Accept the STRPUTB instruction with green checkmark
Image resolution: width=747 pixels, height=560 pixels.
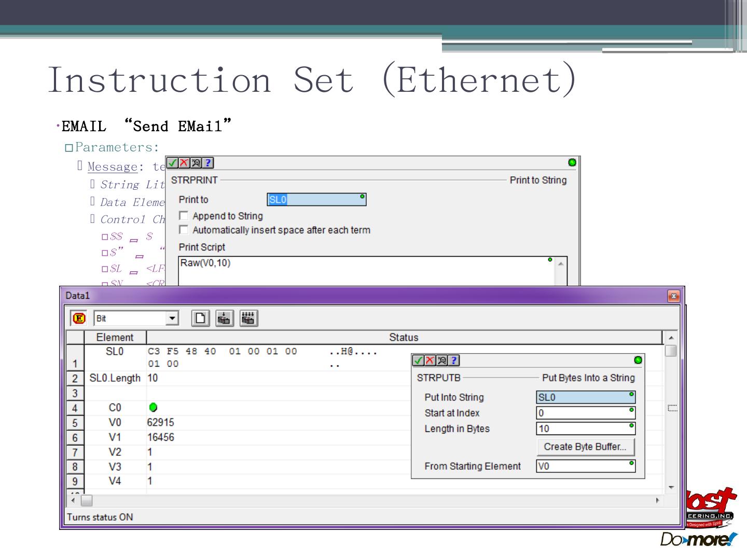(419, 360)
